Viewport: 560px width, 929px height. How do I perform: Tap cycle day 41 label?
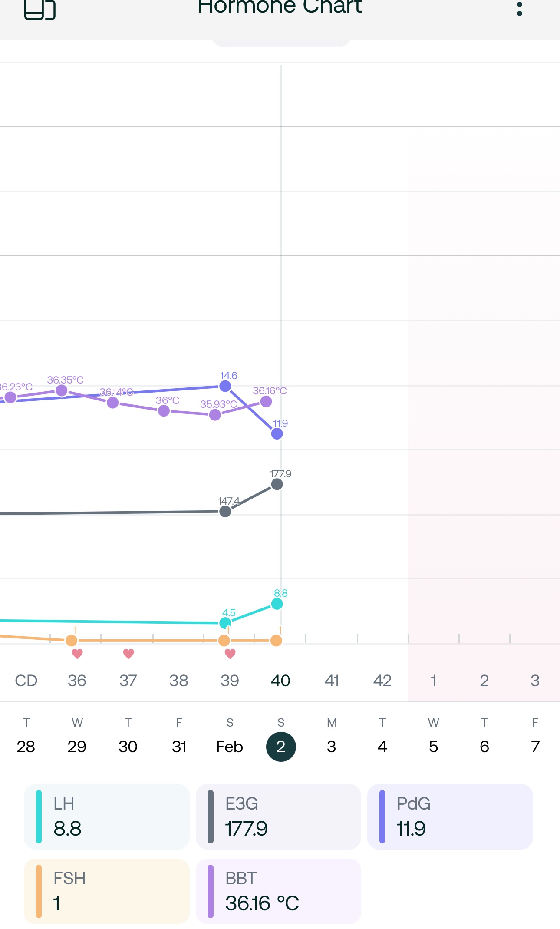tap(332, 681)
